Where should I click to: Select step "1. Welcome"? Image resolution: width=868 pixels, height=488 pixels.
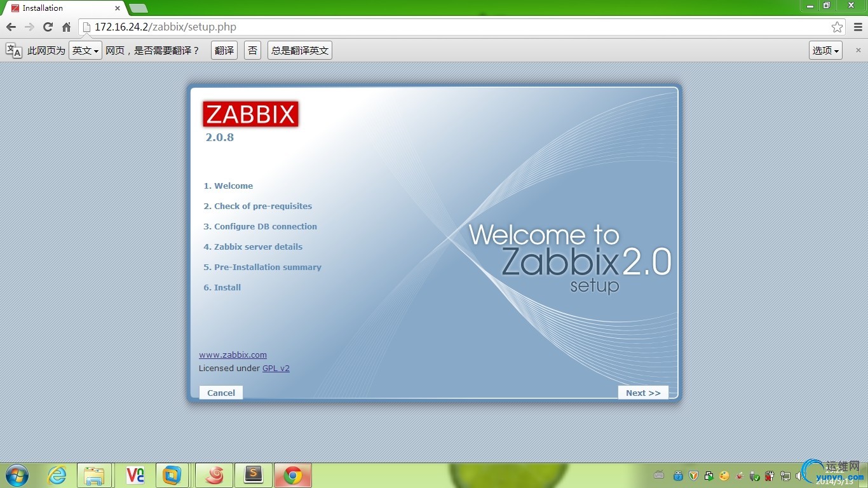tap(228, 186)
